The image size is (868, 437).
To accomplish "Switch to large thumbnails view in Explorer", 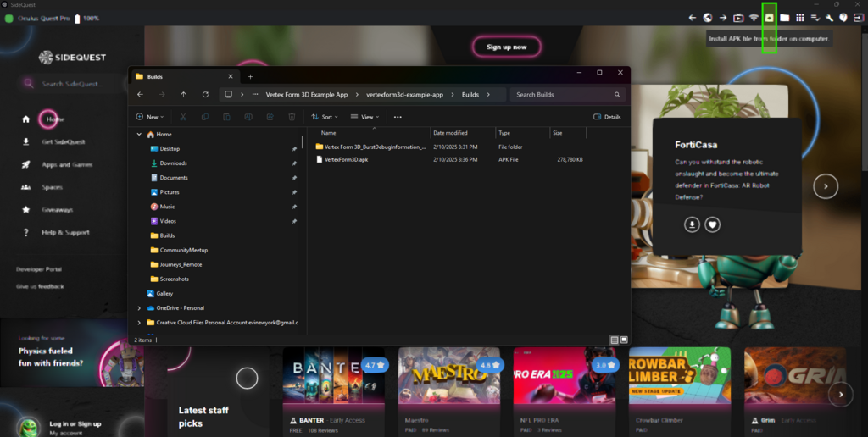I will pyautogui.click(x=625, y=340).
